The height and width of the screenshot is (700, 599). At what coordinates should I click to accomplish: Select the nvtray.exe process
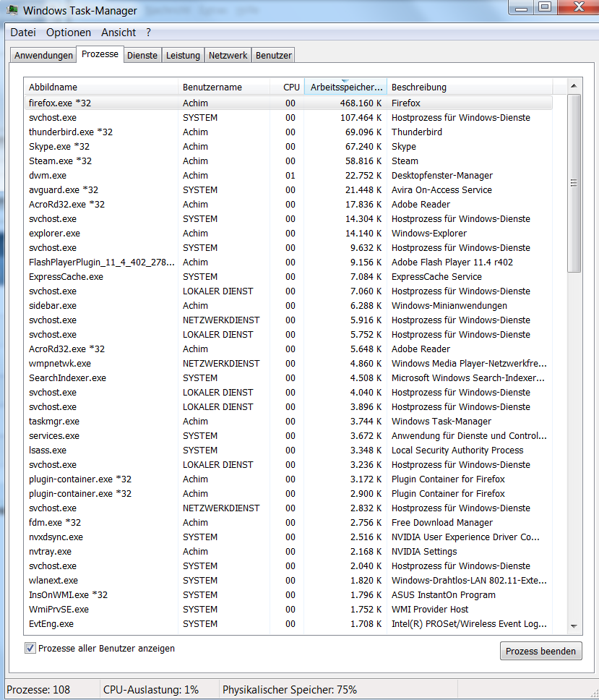pyautogui.click(x=288, y=551)
